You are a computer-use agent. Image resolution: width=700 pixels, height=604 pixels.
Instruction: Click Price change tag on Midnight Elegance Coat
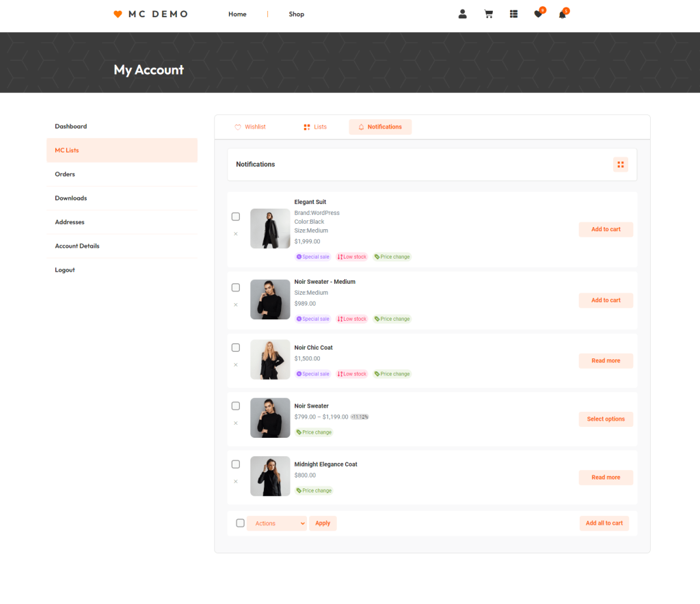click(x=314, y=490)
